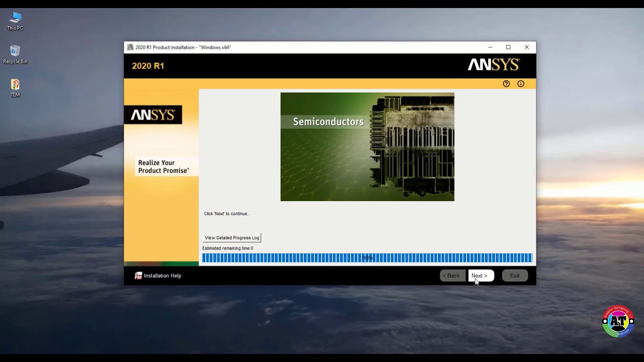
Task: Click the PDF icon beside Installation Help
Action: 138,276
